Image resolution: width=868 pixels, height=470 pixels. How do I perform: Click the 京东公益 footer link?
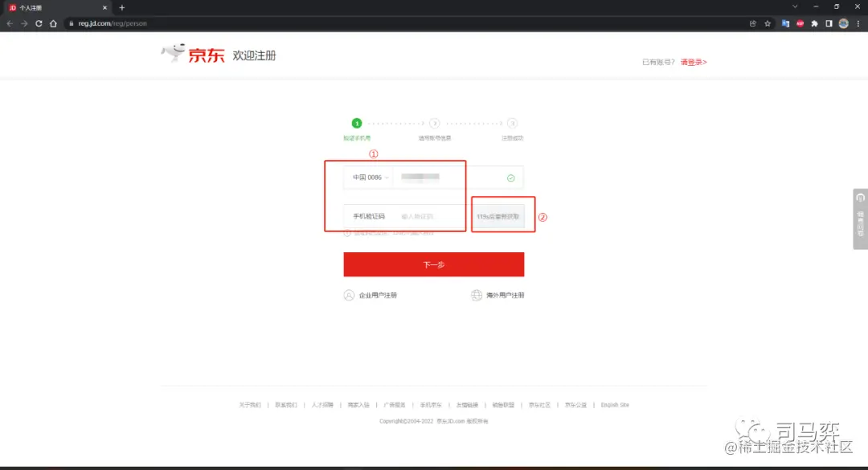tap(575, 405)
